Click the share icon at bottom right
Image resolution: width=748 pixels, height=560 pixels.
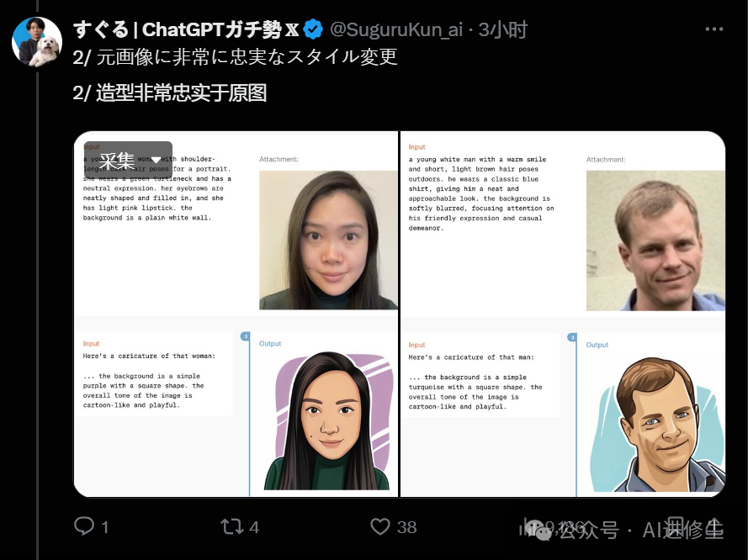pyautogui.click(x=714, y=526)
